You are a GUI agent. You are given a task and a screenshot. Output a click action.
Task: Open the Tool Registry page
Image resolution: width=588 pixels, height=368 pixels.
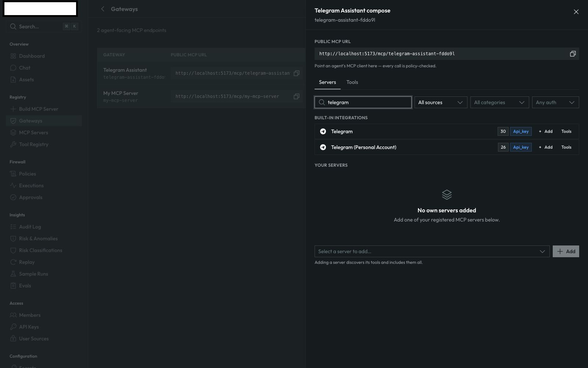coord(44,144)
